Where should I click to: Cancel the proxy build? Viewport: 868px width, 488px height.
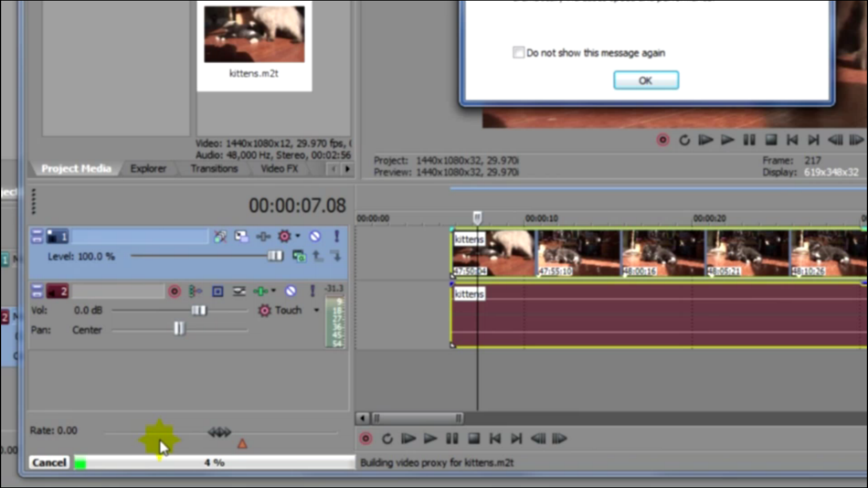click(x=48, y=462)
